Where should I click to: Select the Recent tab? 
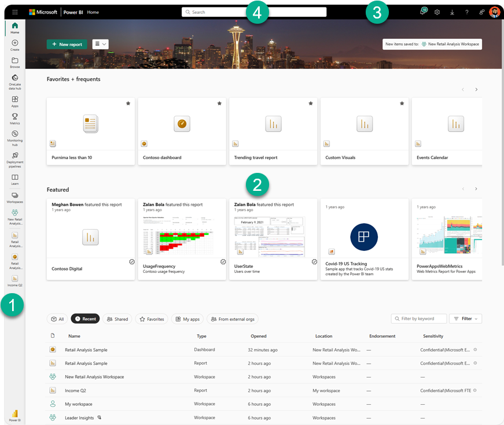[x=85, y=319]
